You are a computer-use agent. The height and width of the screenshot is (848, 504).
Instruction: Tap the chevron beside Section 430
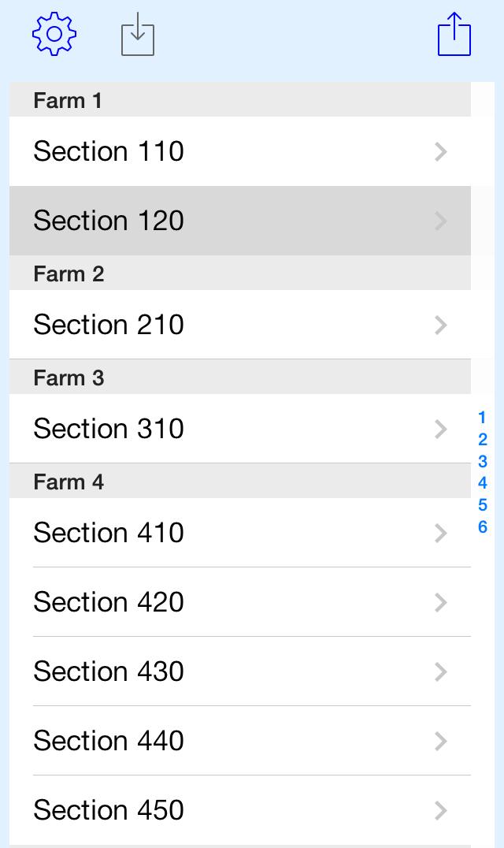click(x=441, y=671)
